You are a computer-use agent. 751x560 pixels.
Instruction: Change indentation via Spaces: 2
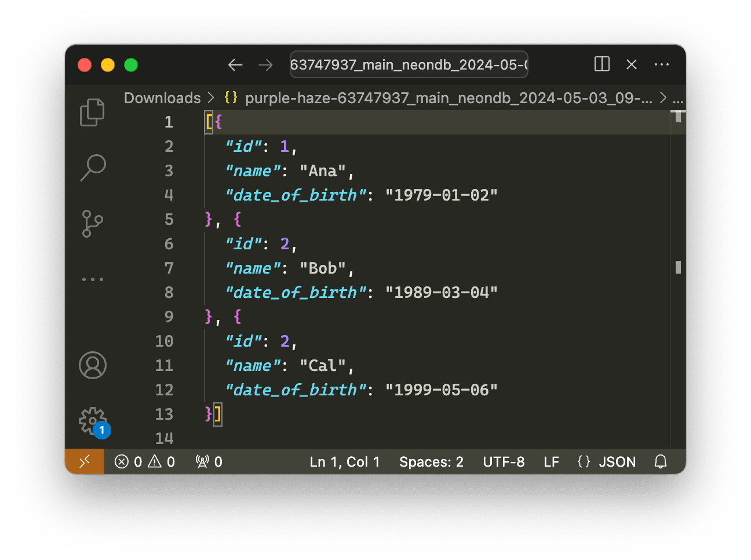tap(431, 461)
